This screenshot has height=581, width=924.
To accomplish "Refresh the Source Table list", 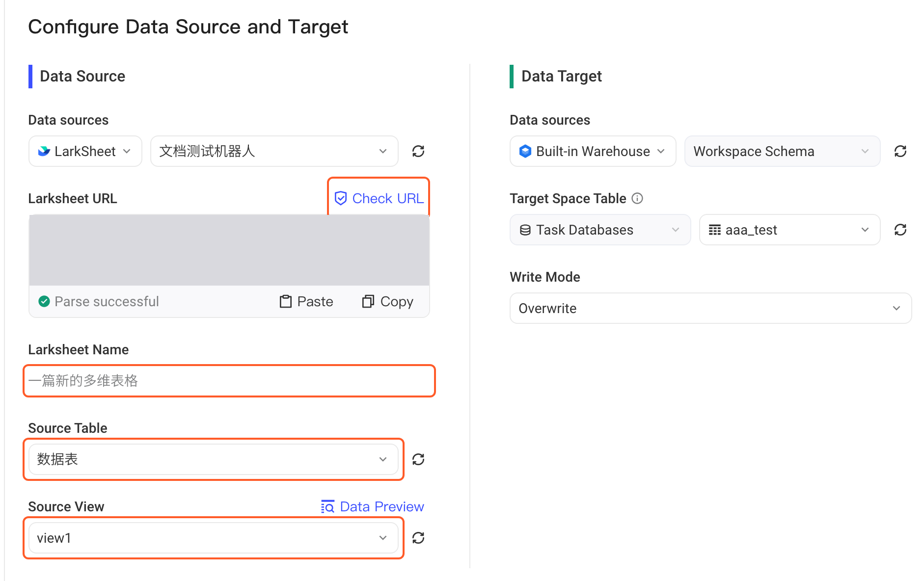I will point(418,459).
